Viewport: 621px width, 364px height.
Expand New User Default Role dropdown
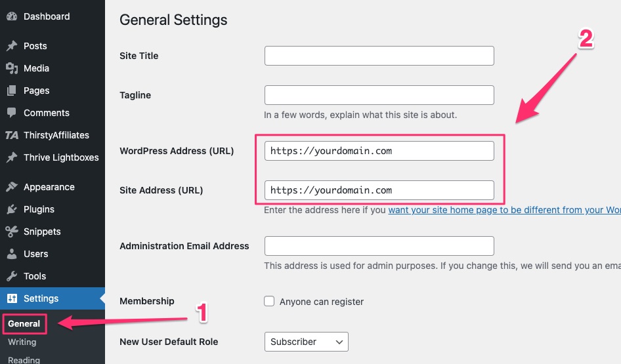(306, 342)
